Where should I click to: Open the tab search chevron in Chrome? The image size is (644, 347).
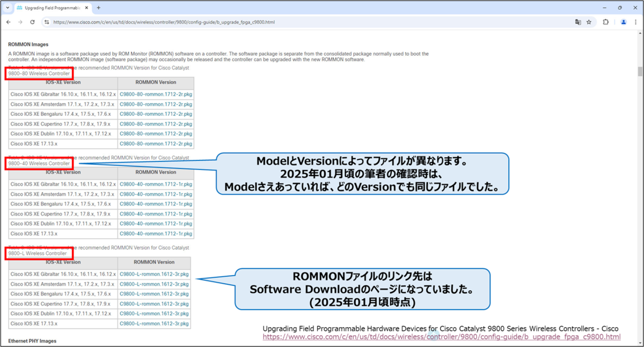[x=8, y=8]
